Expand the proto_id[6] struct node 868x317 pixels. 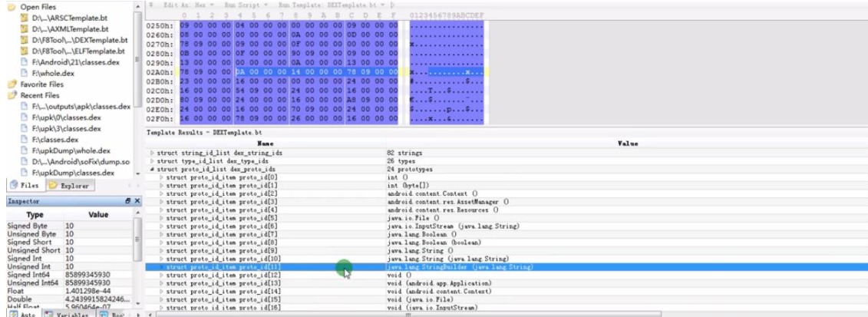point(161,226)
